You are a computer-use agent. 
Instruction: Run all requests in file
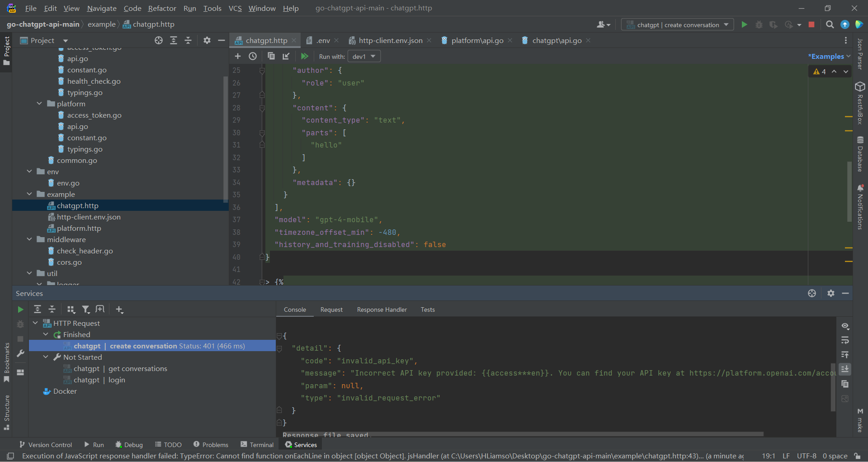coord(304,56)
